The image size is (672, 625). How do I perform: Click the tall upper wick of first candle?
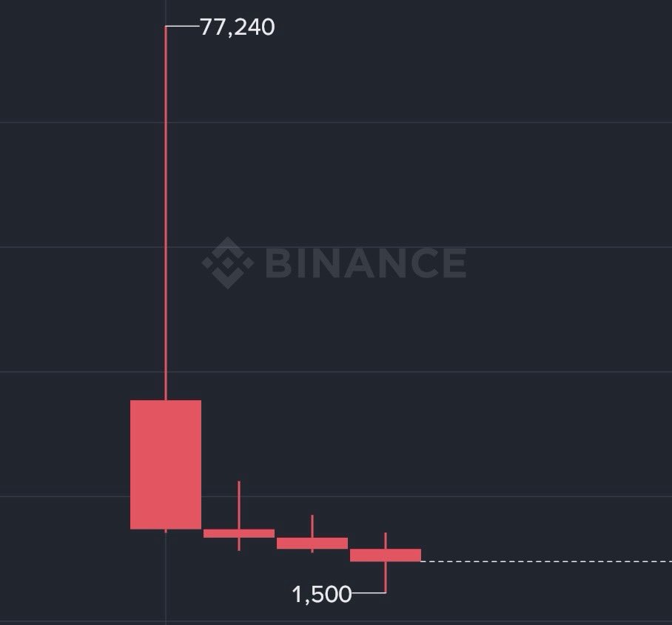[x=166, y=214]
